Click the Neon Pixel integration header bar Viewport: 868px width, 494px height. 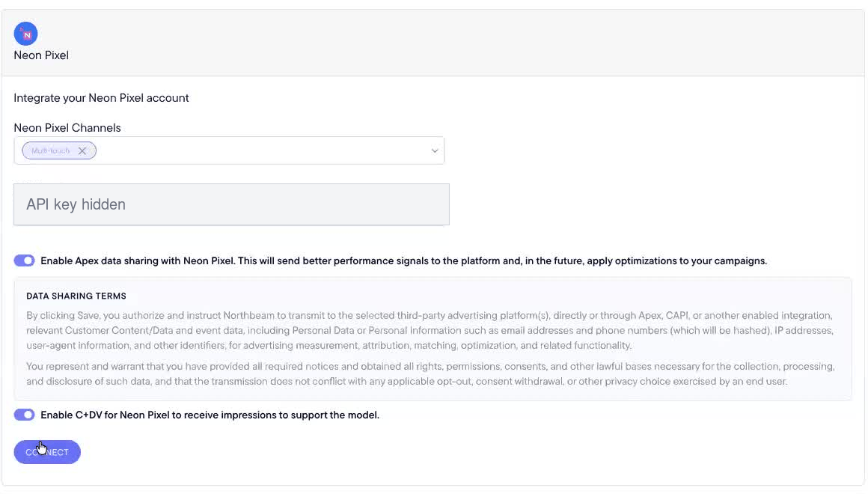coord(433,43)
